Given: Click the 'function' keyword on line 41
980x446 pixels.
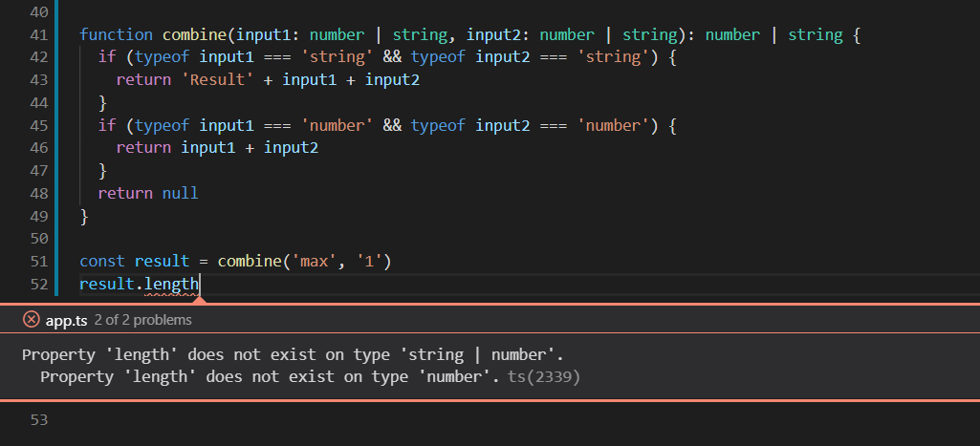Looking at the screenshot, I should click(x=117, y=35).
